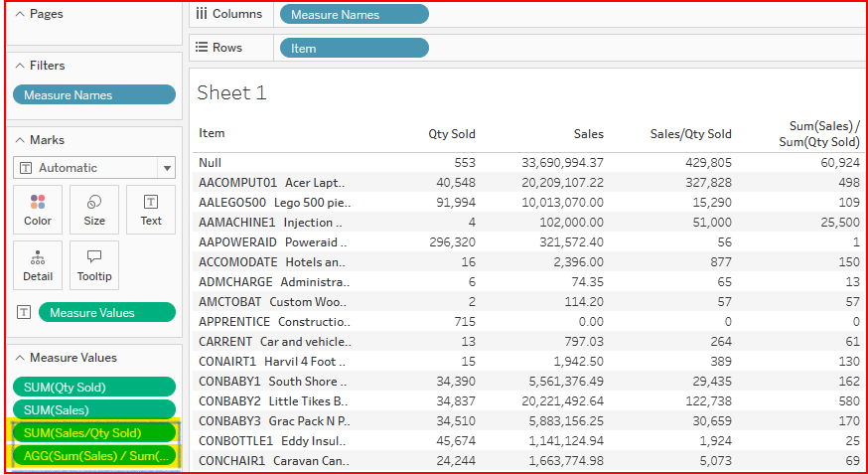Image resolution: width=868 pixels, height=475 pixels.
Task: Collapse the Pages shelf chevron
Action: pos(20,14)
